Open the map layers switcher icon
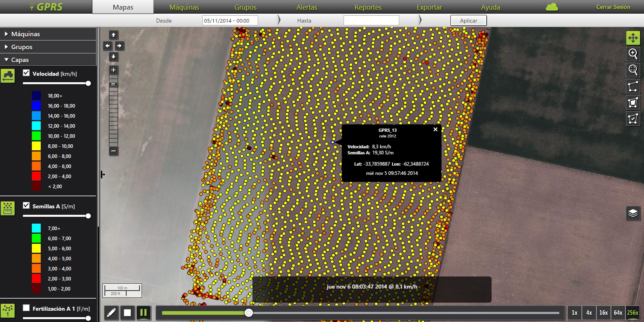Viewport: 644px width, 322px height. tap(633, 213)
